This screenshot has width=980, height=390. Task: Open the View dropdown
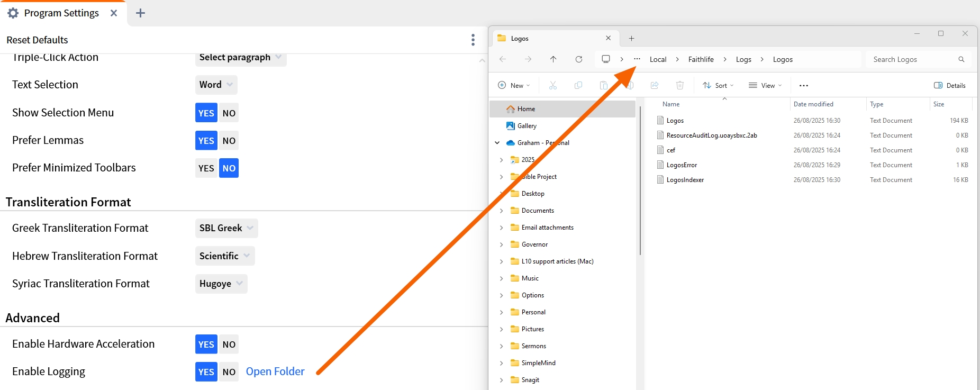[765, 85]
